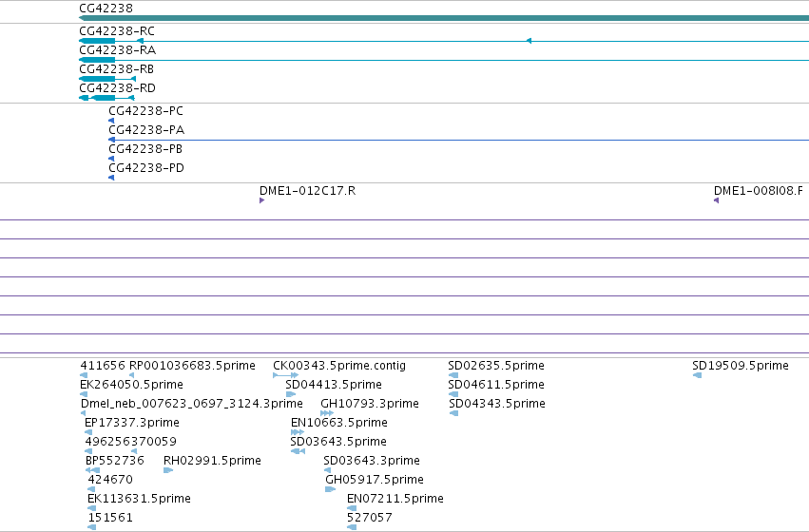Click the 424670 feature label
809x532 pixels.
pos(110,480)
